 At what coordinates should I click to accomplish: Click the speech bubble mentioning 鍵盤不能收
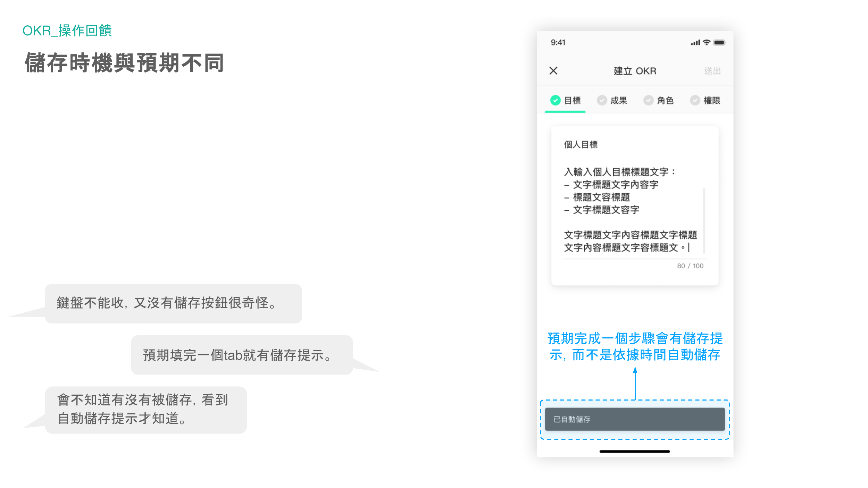(x=173, y=304)
